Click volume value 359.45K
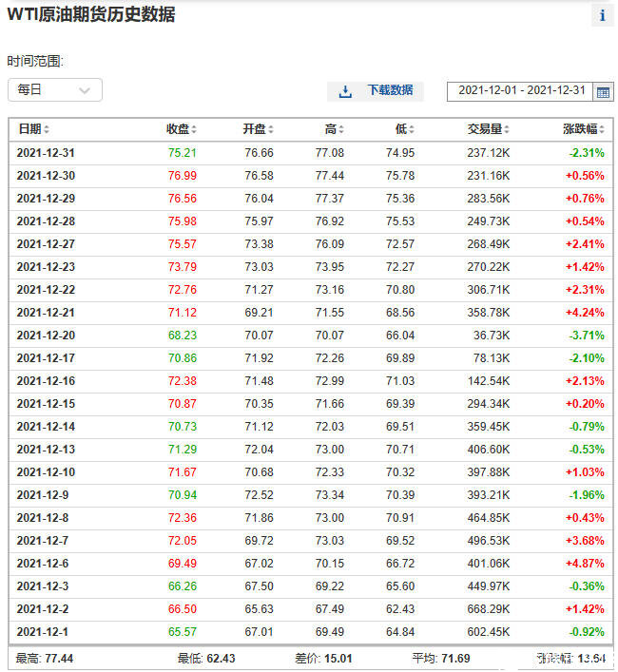 (489, 427)
